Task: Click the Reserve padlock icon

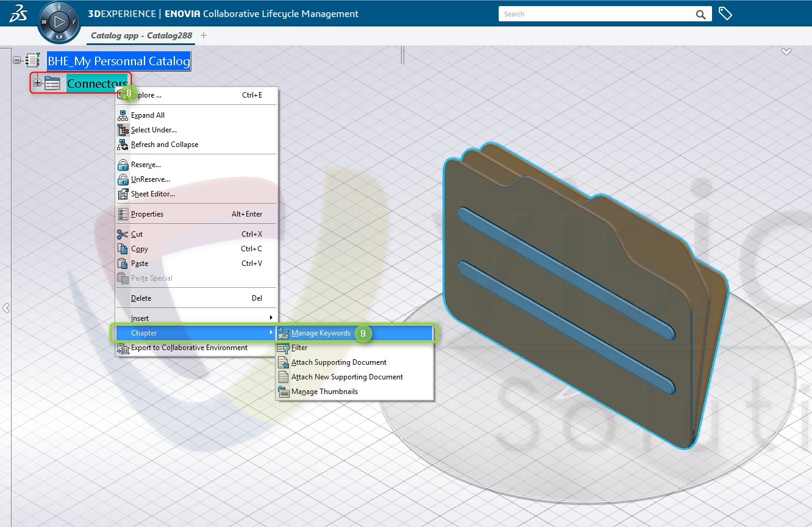Action: (x=123, y=165)
